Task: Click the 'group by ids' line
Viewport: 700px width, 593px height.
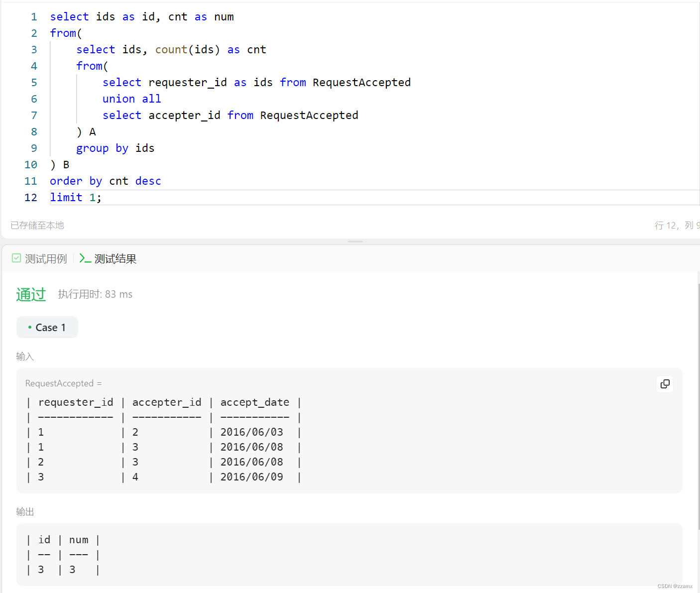Action: [116, 148]
